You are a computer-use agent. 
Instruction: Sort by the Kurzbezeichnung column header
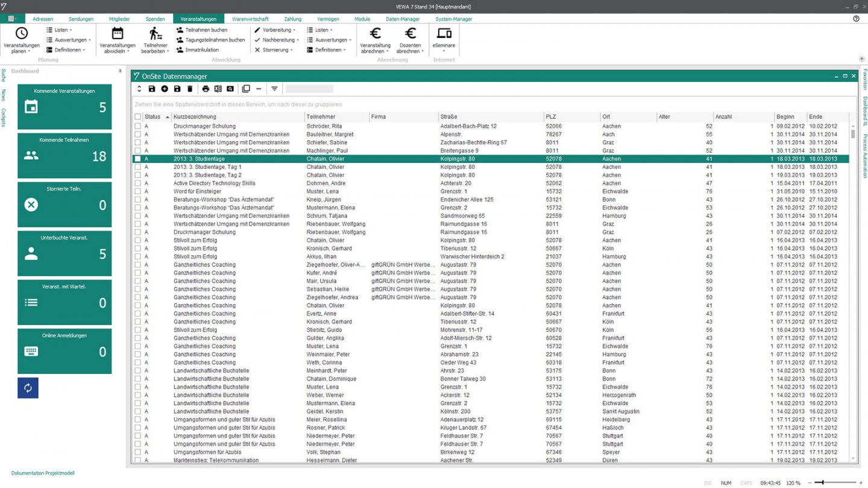point(237,117)
